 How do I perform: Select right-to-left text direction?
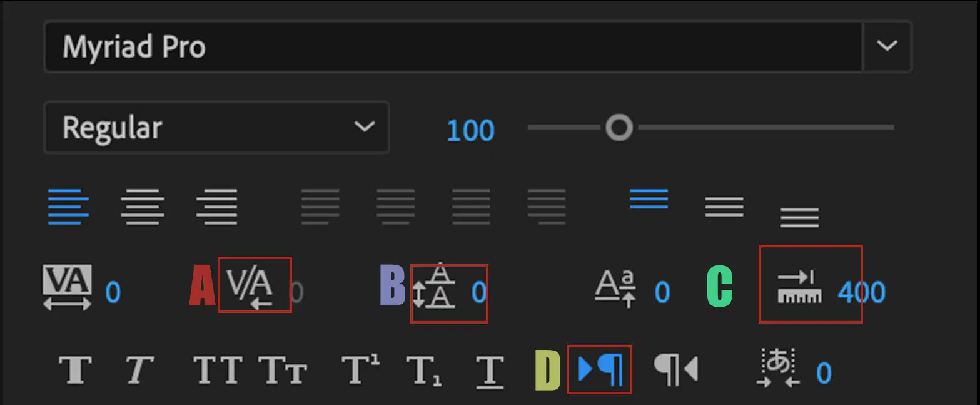(675, 369)
